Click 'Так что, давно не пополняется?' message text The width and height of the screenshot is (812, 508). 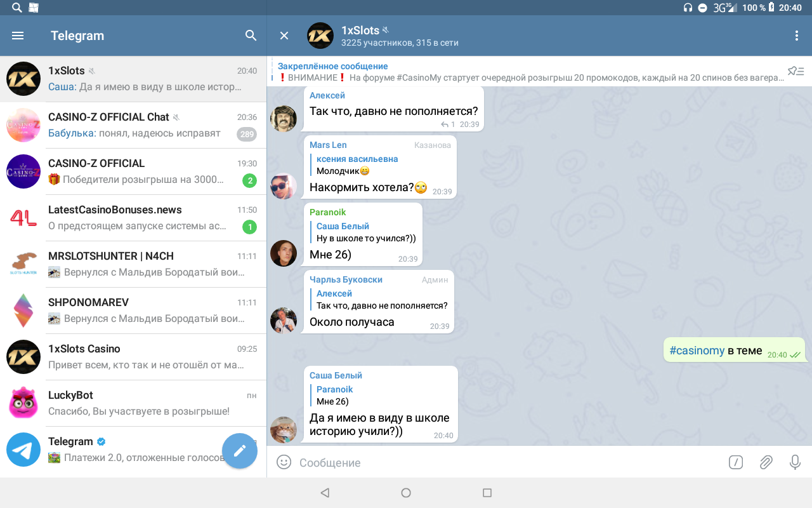click(393, 111)
